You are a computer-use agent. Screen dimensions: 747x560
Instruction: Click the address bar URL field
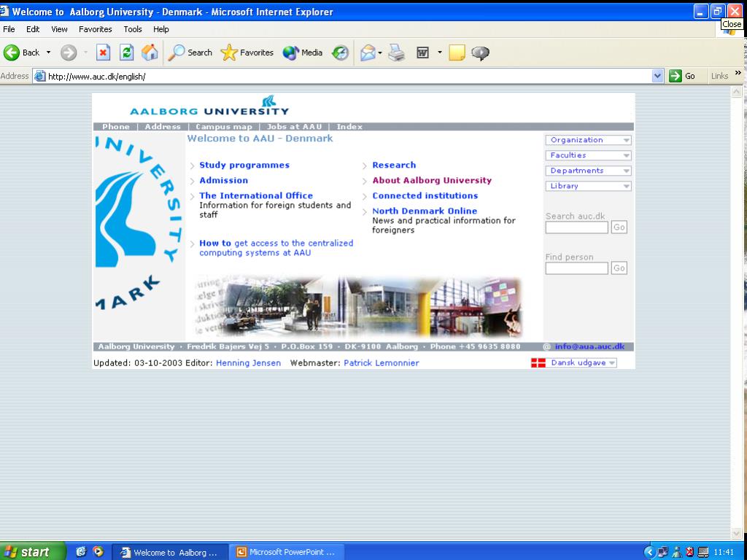point(343,76)
